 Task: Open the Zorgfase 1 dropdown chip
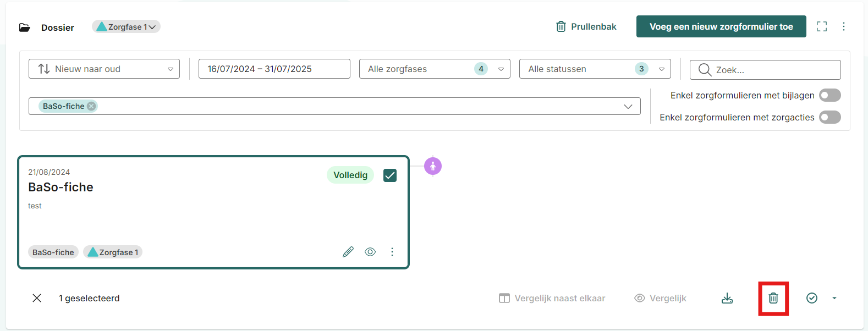coord(126,27)
